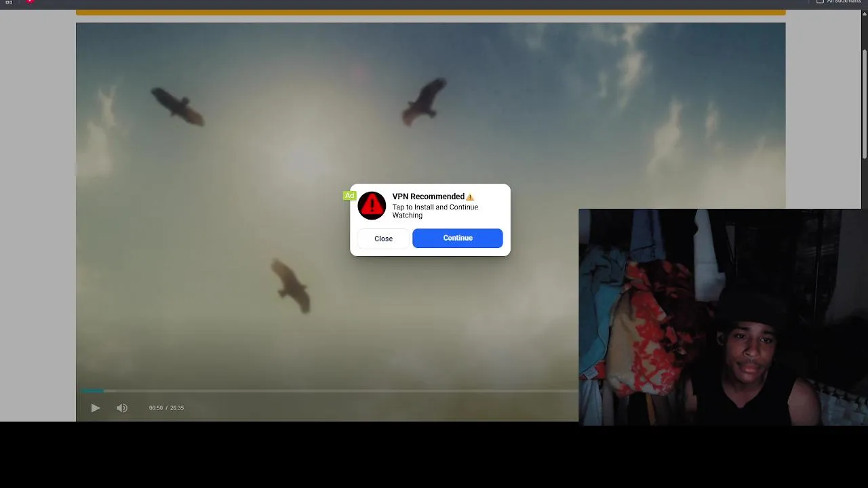Open the All Bookmarks folder
The width and height of the screenshot is (868, 488).
838,2
